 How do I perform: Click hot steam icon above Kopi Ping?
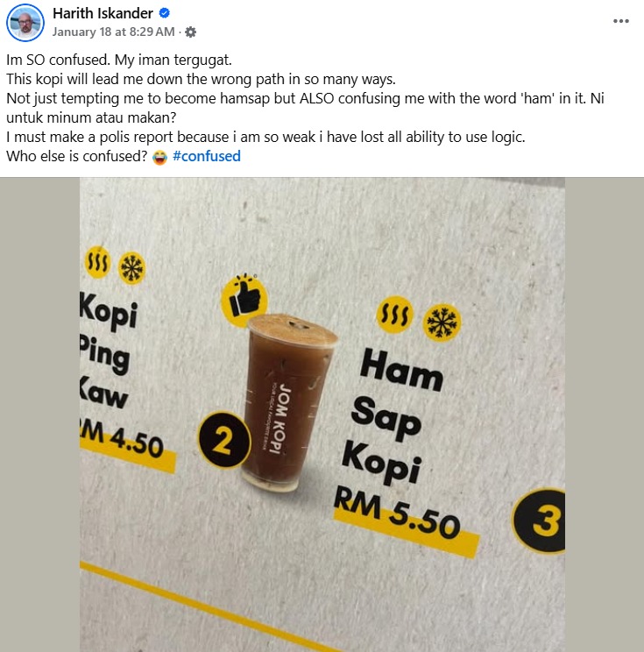pos(98,262)
